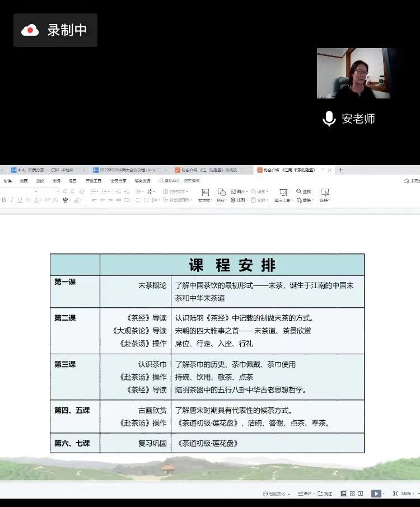
Task: Open the convert to smart shape dropdown
Action: pos(178,200)
